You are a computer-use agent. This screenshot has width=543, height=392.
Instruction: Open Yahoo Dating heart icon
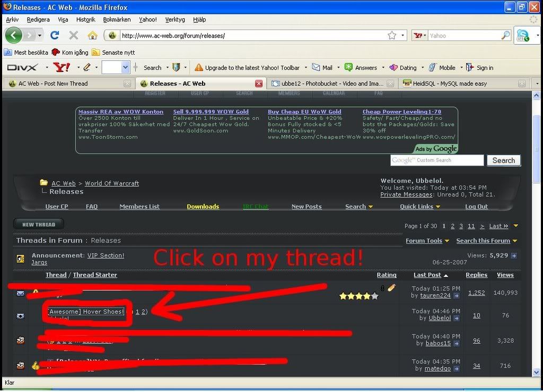point(393,67)
